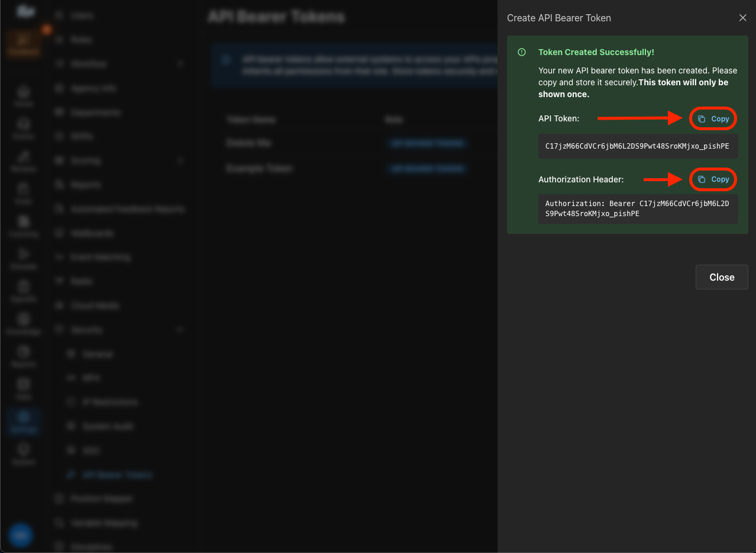
Task: Click the notification badge on the Feedback icon
Action: click(x=46, y=29)
